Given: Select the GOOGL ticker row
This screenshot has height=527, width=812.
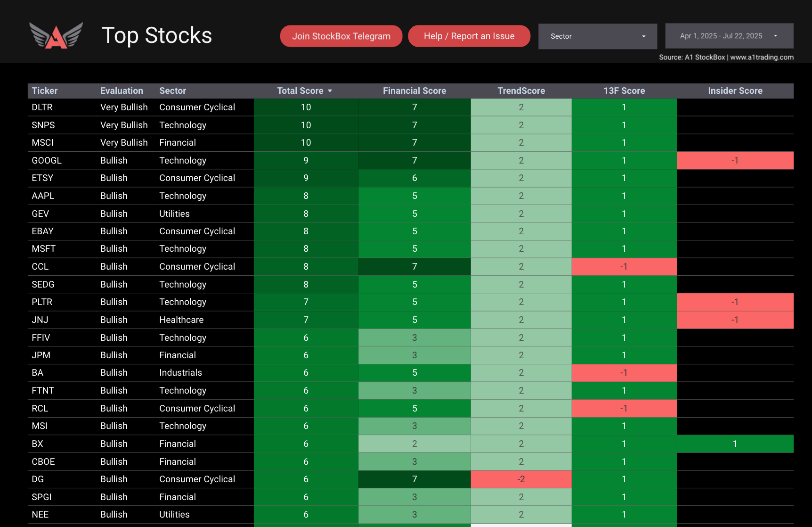Looking at the screenshot, I should point(47,160).
